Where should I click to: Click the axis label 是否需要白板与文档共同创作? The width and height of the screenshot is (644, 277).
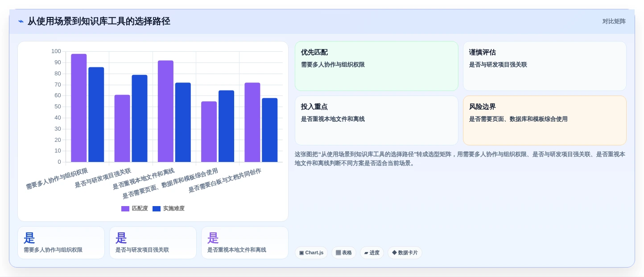point(225,180)
